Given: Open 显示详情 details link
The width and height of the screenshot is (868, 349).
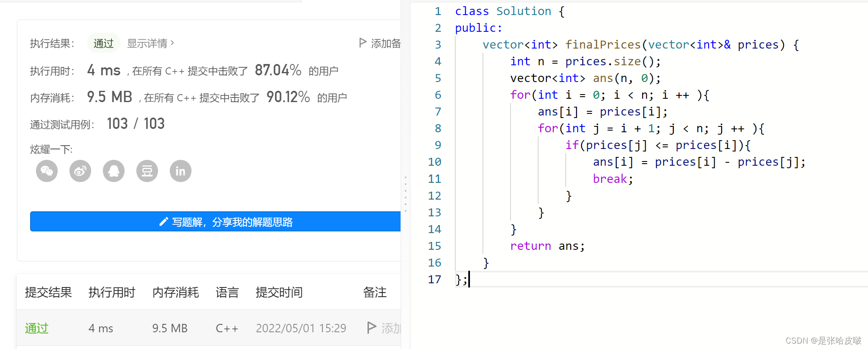Looking at the screenshot, I should 147,43.
